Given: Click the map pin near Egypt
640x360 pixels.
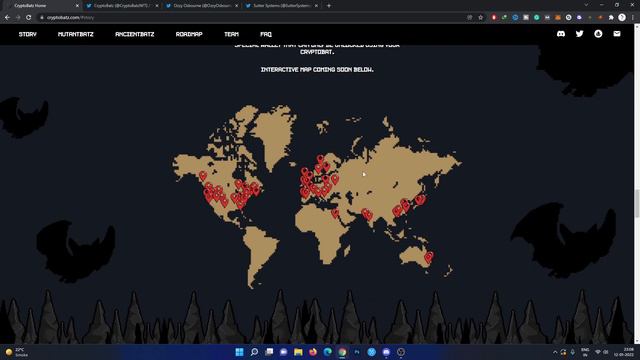Looking at the screenshot, I should [x=335, y=213].
